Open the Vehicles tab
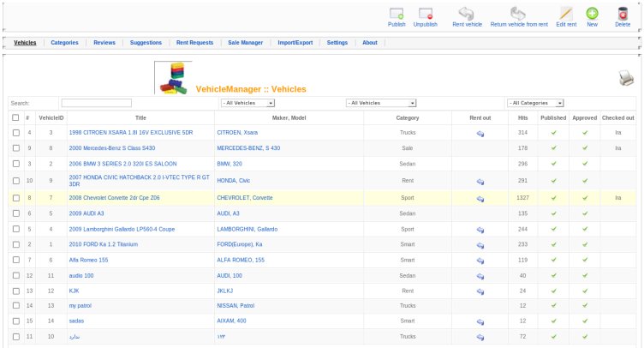Screen dimensions: 644x348 (25, 42)
